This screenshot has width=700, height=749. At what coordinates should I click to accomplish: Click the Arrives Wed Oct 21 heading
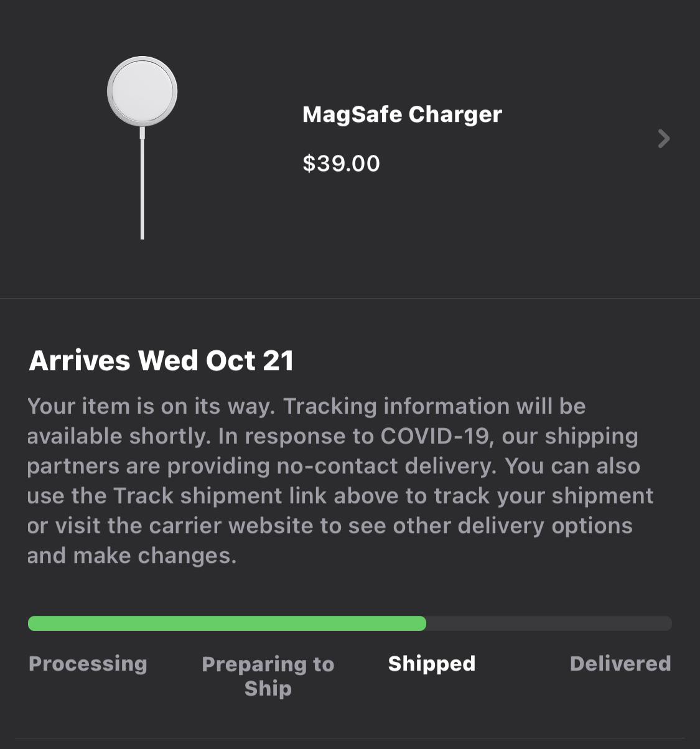161,361
